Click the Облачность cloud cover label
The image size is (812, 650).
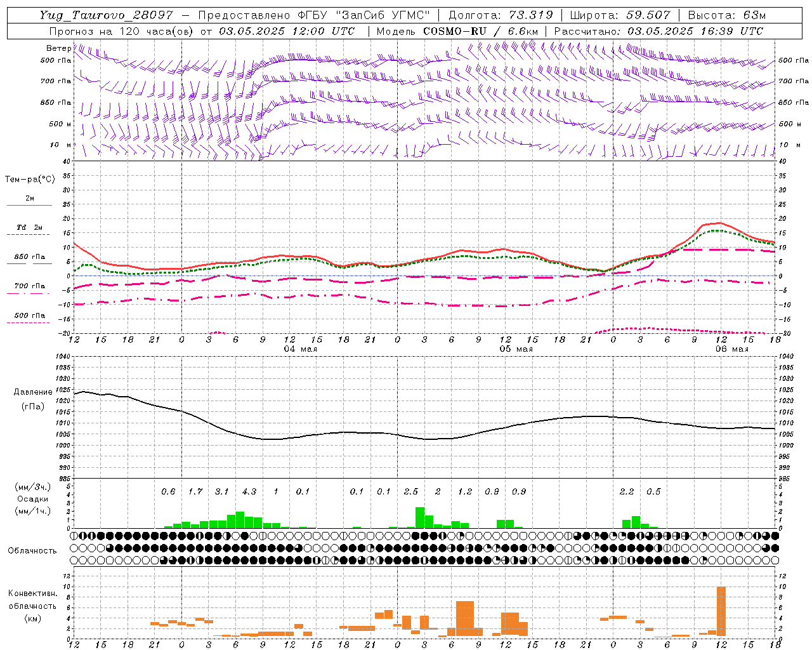click(32, 550)
